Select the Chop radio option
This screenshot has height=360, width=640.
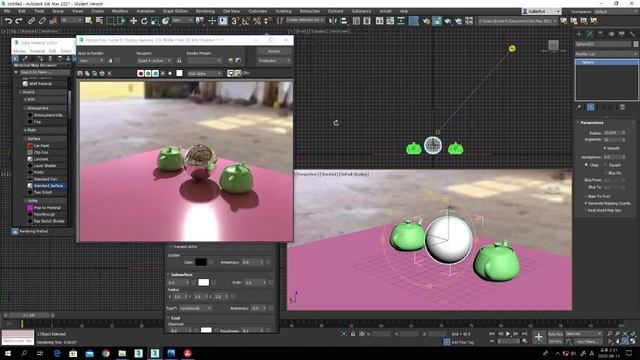(x=587, y=165)
